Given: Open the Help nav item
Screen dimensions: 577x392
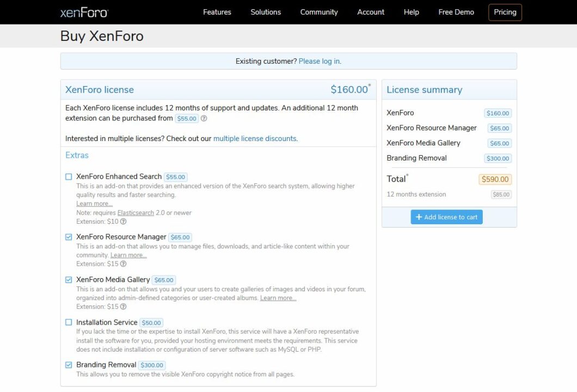Looking at the screenshot, I should coord(412,12).
